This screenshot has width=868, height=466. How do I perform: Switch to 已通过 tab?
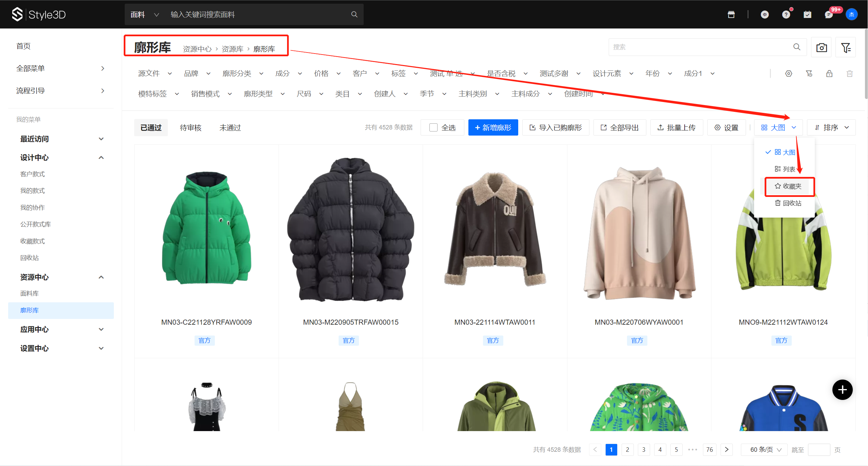click(151, 128)
